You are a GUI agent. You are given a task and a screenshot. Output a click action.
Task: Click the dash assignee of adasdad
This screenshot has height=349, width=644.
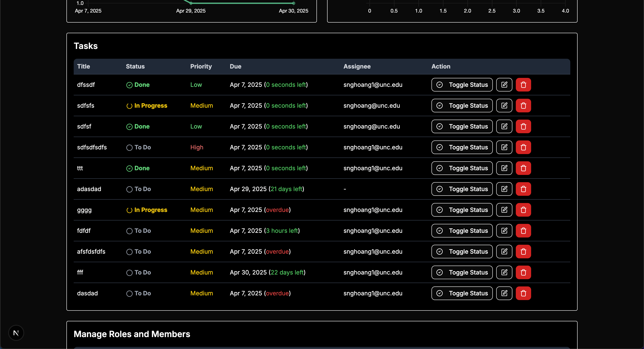coord(345,189)
